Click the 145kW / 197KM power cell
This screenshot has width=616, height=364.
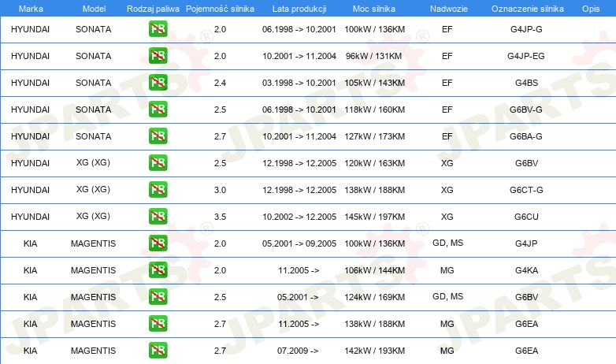(374, 217)
